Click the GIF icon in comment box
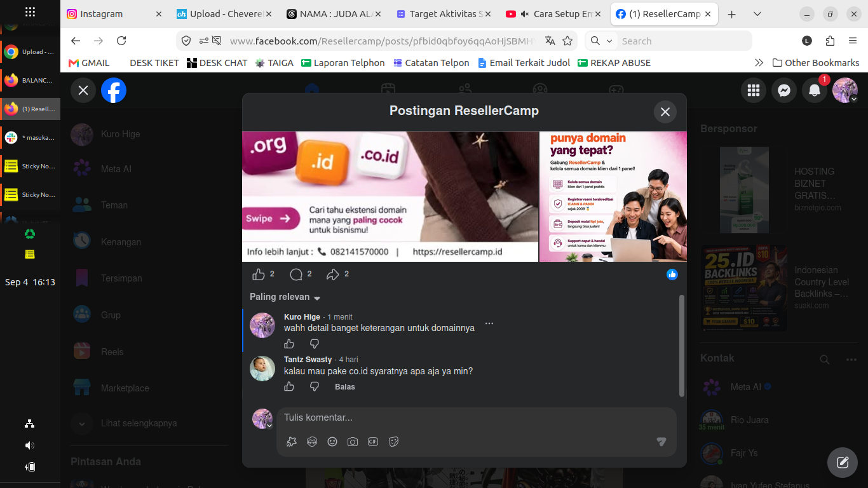868x488 pixels. (373, 442)
